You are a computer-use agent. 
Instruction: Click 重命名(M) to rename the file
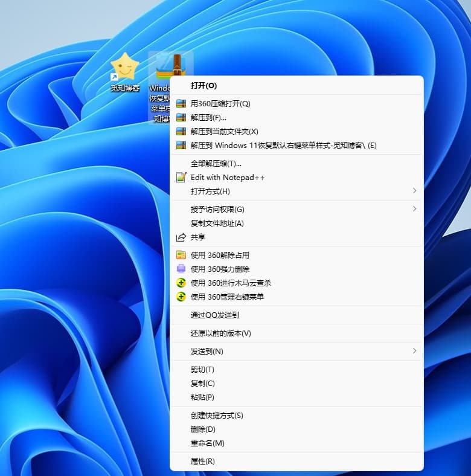coord(207,443)
